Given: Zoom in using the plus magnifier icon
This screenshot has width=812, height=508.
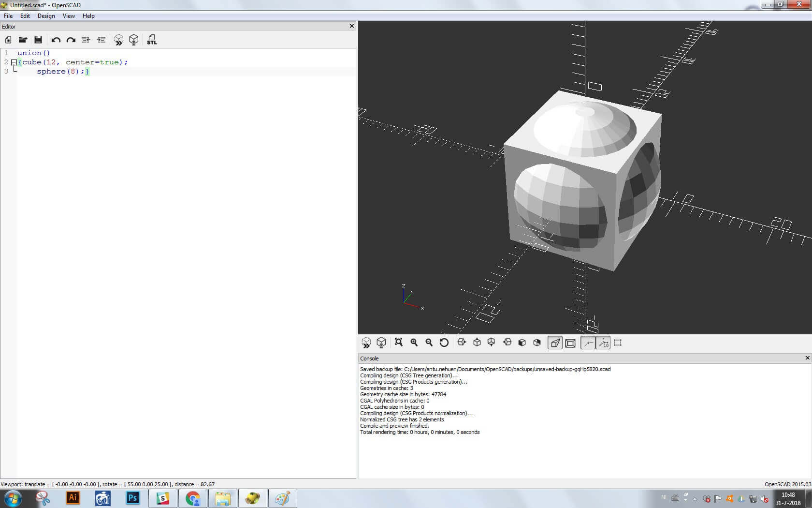Looking at the screenshot, I should click(x=414, y=343).
